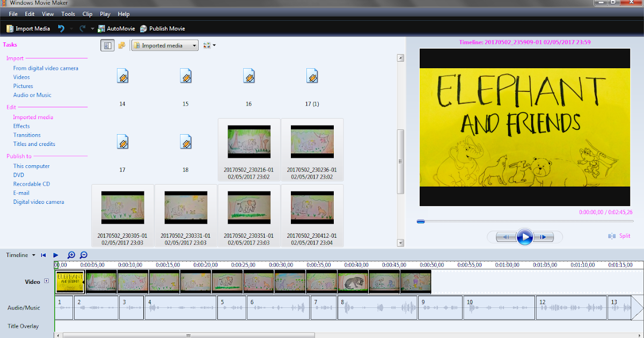The image size is (644, 338).
Task: Split the clip at current frame
Action: (619, 236)
